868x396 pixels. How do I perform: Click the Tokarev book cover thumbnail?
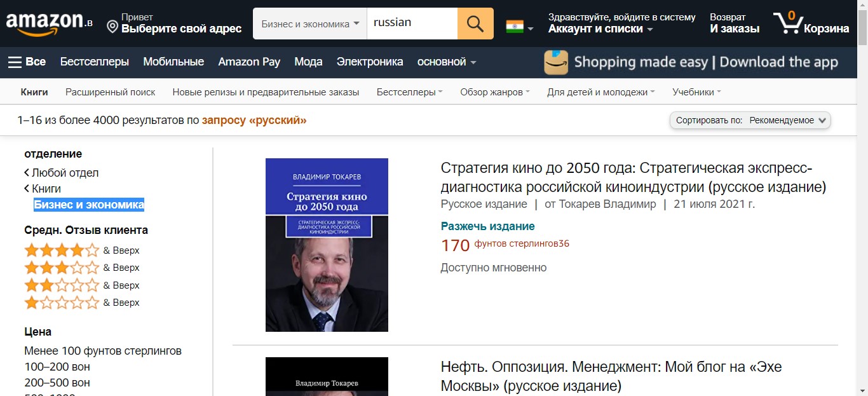327,245
